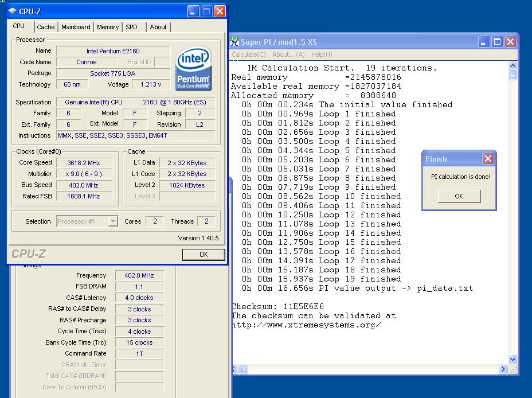Click 'PI calculation is done!' message

tap(461, 177)
